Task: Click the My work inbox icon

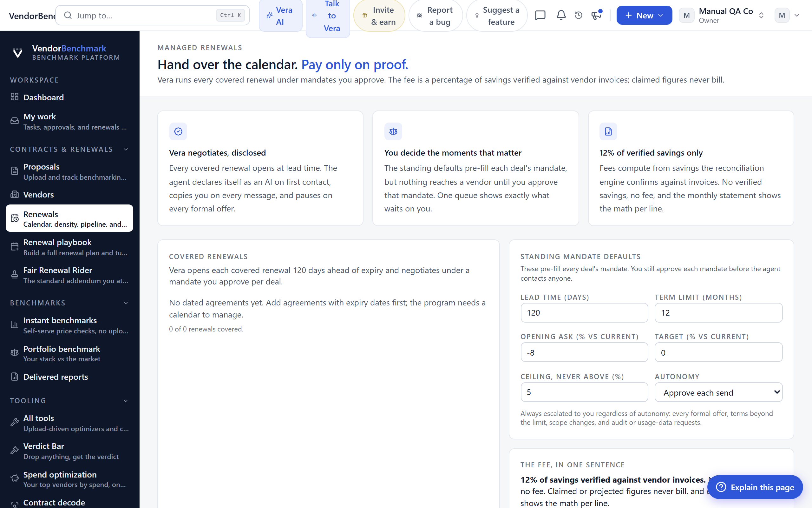Action: point(14,121)
